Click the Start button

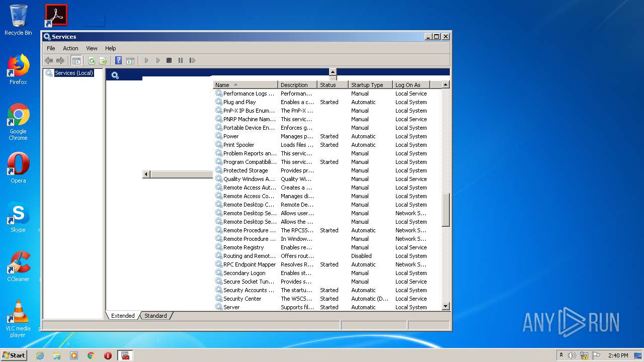tap(14, 355)
